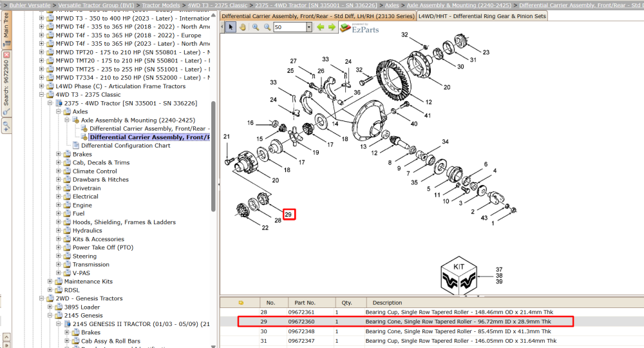Switch to the Search: 9672360 side tab
The width and height of the screenshot is (644, 348).
tap(6, 83)
